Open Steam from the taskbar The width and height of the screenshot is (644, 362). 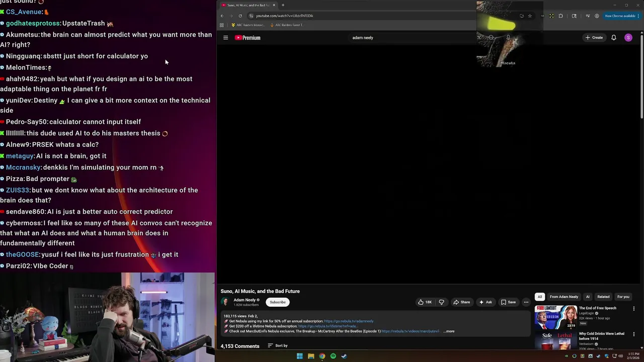(x=344, y=356)
